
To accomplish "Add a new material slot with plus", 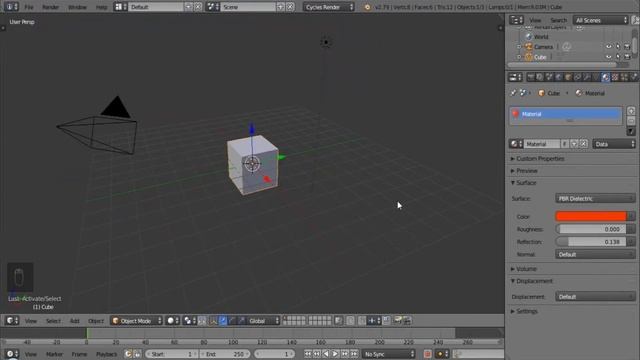I will click(x=631, y=111).
